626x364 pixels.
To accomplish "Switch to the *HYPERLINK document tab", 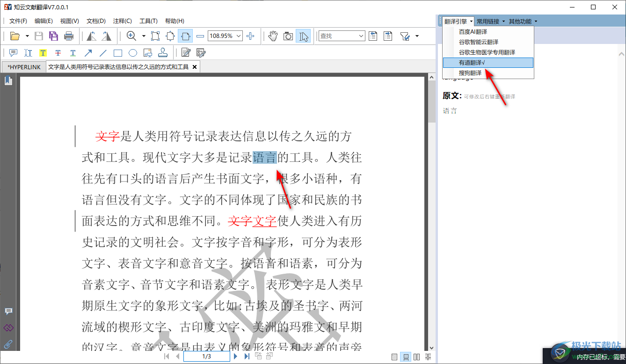I will click(24, 67).
